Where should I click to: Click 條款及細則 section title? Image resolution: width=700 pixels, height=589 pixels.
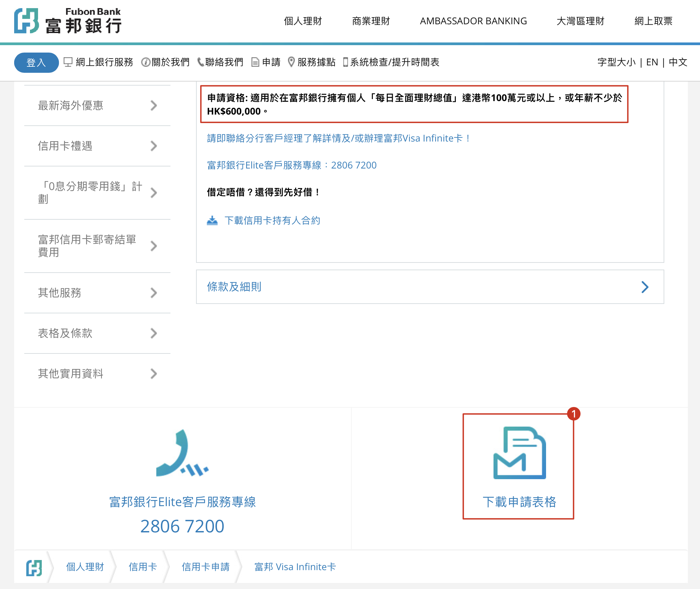pos(234,287)
